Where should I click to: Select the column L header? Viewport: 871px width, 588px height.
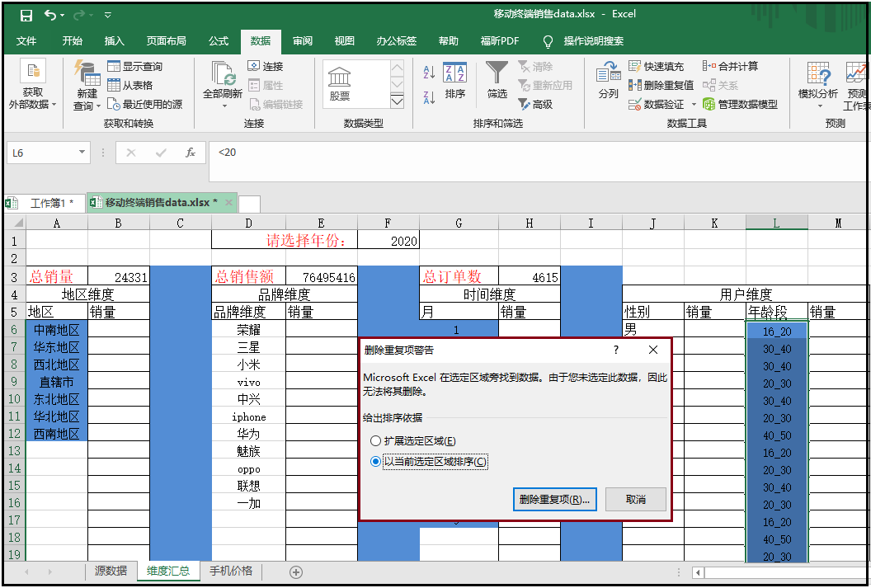pos(777,223)
